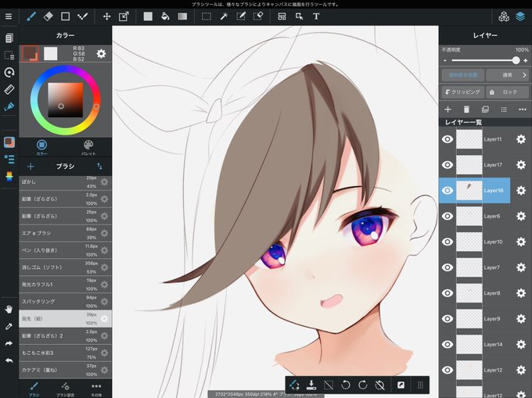Select the Eraser tool in the top toolbar
532x398 pixels.
49,16
